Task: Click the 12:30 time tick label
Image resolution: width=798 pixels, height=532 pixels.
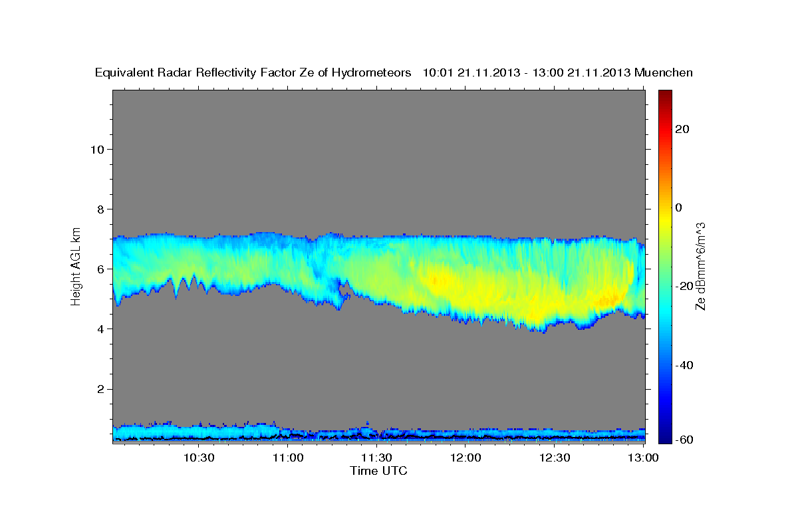Action: 555,458
